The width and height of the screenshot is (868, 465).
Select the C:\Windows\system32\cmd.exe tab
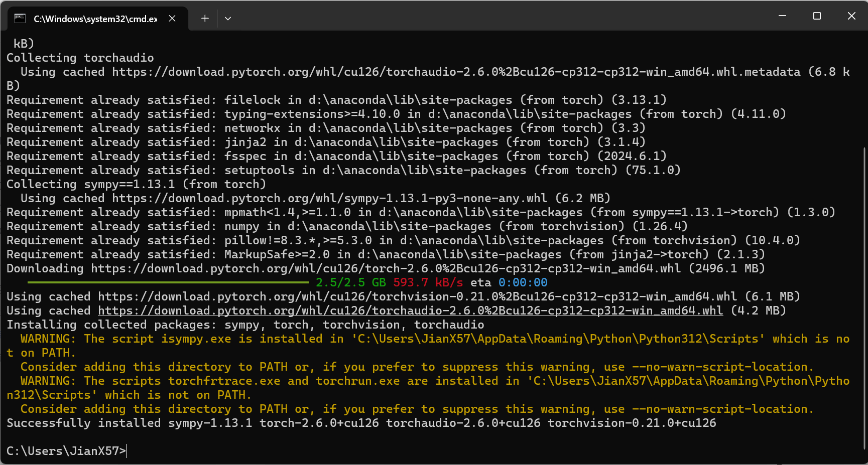pos(98,19)
